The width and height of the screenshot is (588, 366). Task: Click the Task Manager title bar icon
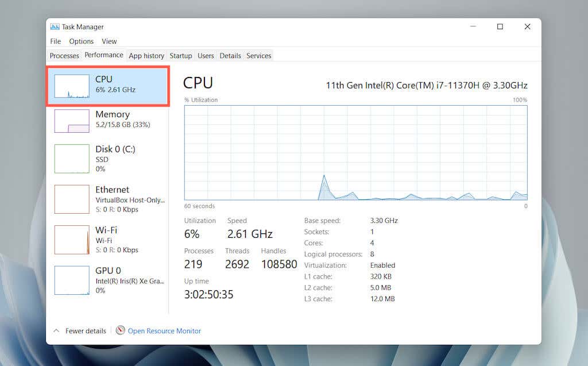[55, 26]
